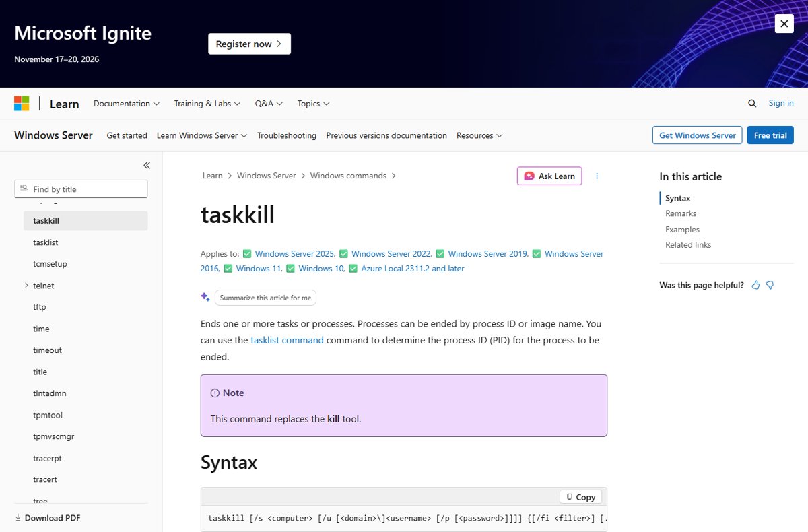Select tftp in the sidebar tree
The image size is (808, 532).
pyautogui.click(x=86, y=307)
